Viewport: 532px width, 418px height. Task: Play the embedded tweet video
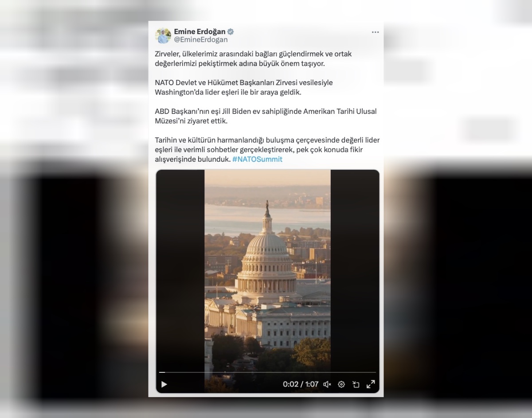(164, 384)
